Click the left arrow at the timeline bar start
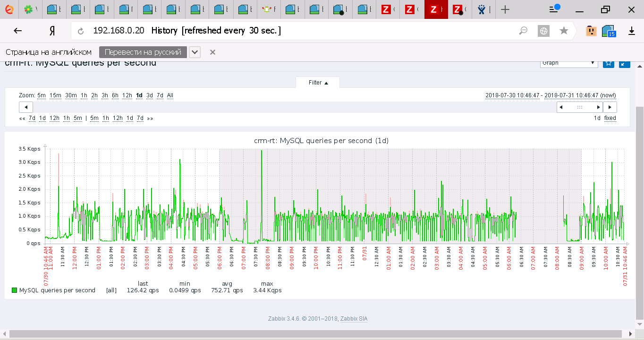 coord(26,107)
